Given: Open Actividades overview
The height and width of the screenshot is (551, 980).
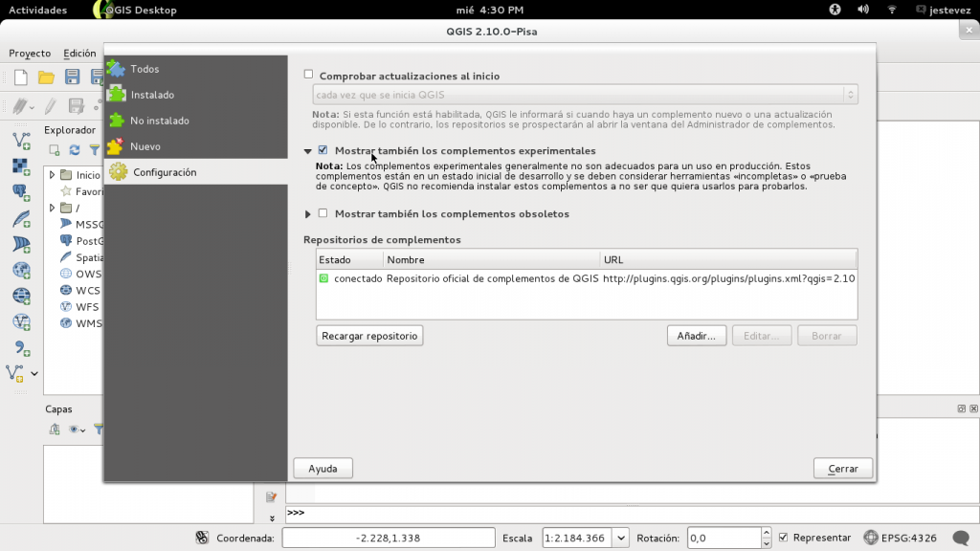Looking at the screenshot, I should [37, 10].
